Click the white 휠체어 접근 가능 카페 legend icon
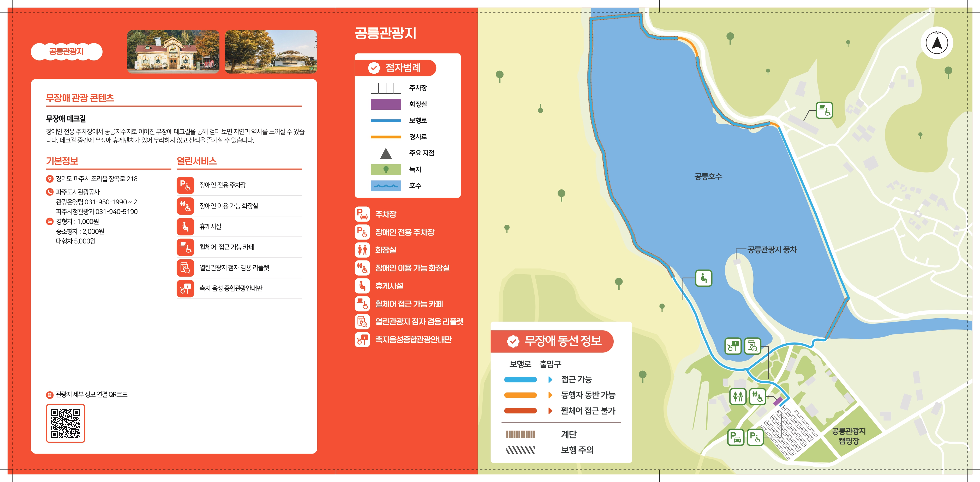The image size is (980, 482). click(x=362, y=304)
